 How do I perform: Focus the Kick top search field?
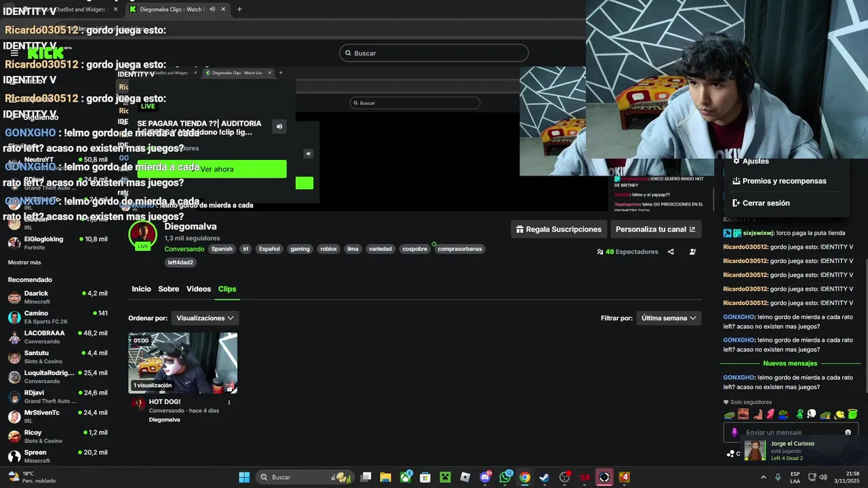(434, 53)
